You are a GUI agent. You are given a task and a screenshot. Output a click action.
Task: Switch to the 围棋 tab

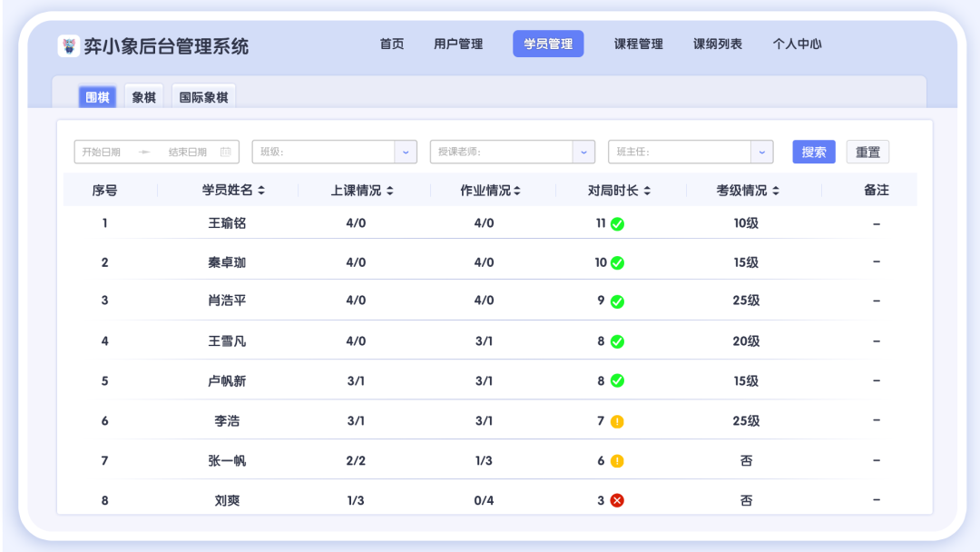[97, 97]
